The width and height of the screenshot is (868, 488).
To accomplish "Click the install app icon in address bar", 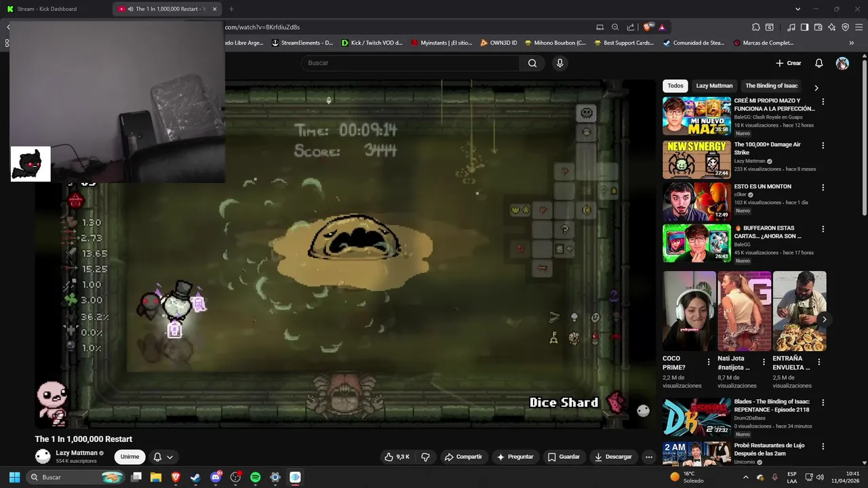I will tap(599, 27).
